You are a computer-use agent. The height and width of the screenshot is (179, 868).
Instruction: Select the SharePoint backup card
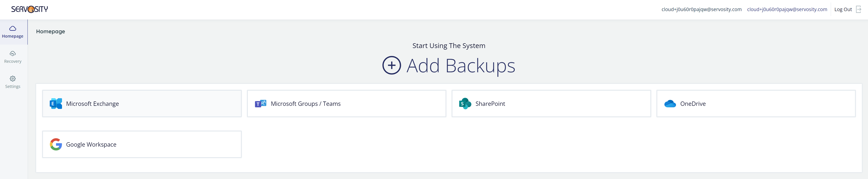551,104
